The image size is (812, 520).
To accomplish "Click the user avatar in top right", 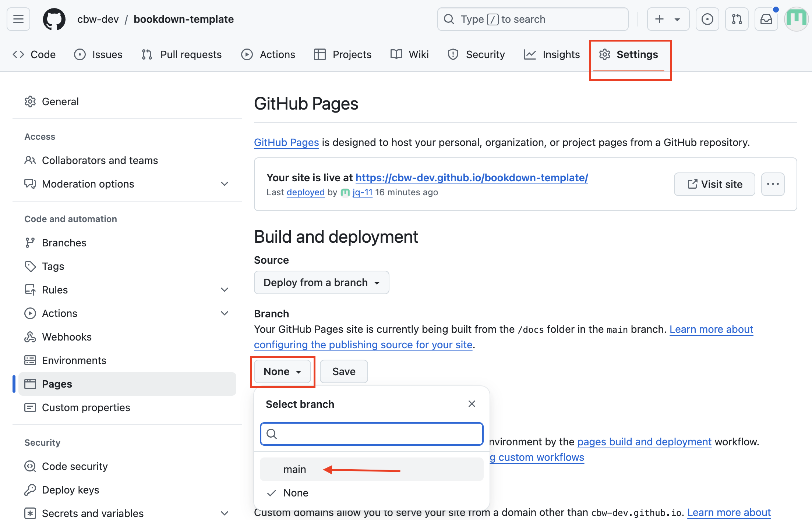I will pyautogui.click(x=796, y=19).
